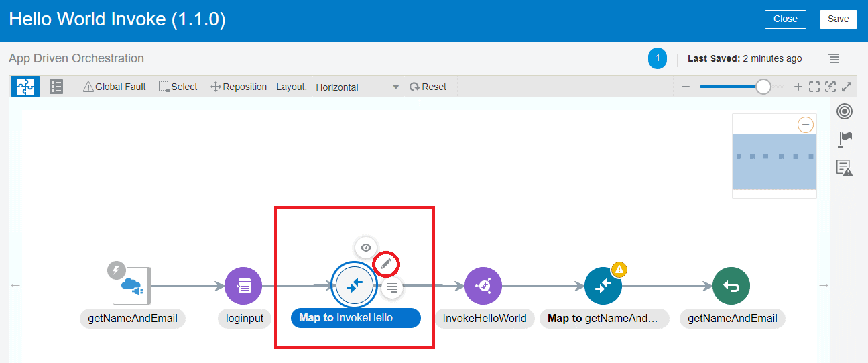Click the loginput label
Image resolution: width=868 pixels, height=363 pixels.
pyautogui.click(x=244, y=319)
